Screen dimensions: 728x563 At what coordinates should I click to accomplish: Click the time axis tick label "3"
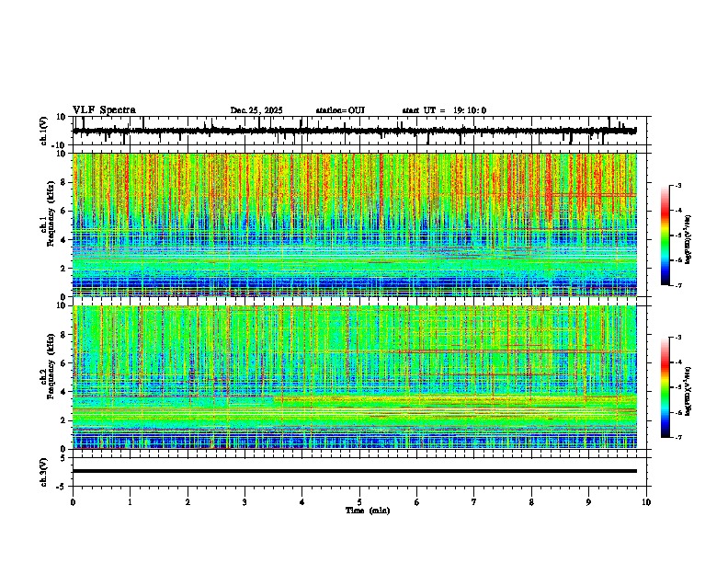pyautogui.click(x=245, y=502)
